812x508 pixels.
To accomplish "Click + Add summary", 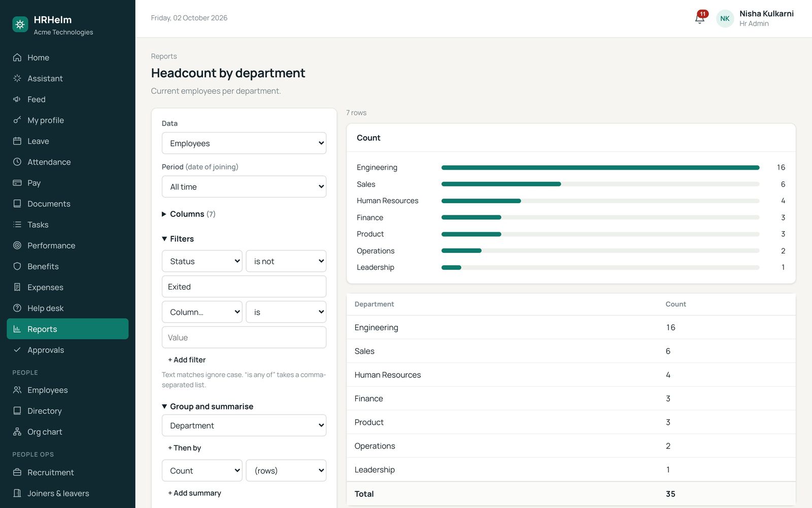I will click(x=194, y=493).
